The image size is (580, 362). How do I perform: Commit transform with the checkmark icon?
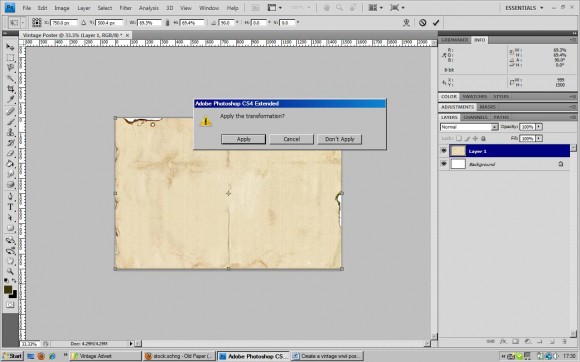[x=436, y=23]
